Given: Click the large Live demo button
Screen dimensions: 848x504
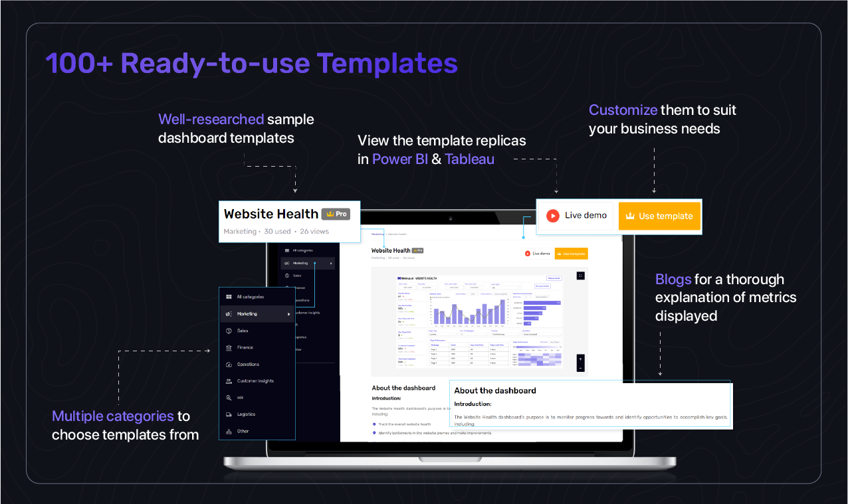Looking at the screenshot, I should [576, 216].
